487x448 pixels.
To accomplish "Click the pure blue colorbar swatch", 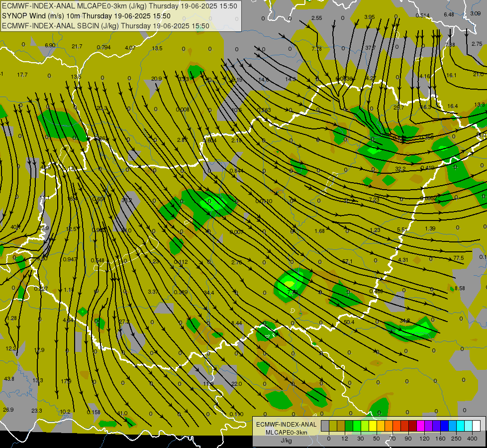I will click(444, 426).
